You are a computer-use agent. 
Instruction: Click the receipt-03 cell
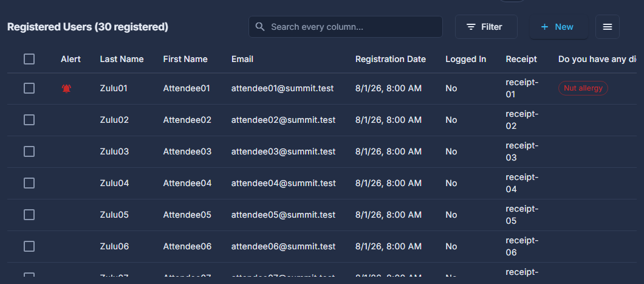tap(522, 151)
